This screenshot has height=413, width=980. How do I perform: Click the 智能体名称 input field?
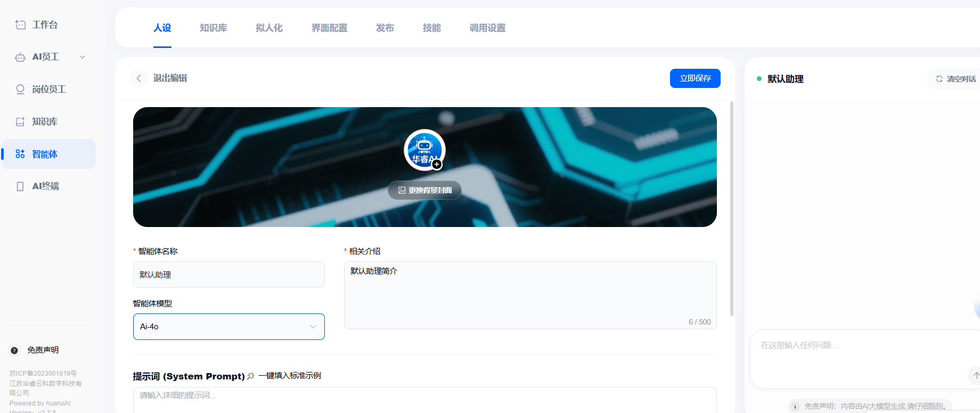(228, 274)
